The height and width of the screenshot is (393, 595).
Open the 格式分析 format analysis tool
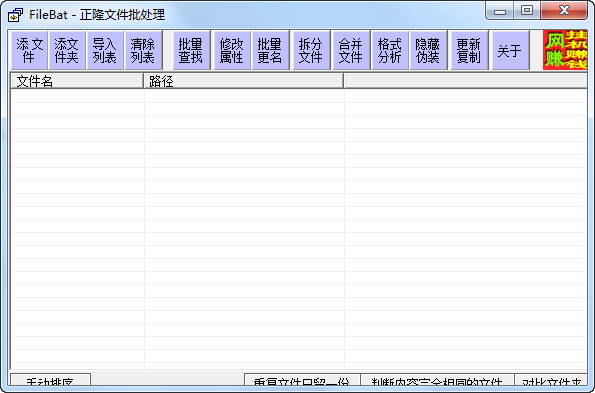(x=390, y=50)
